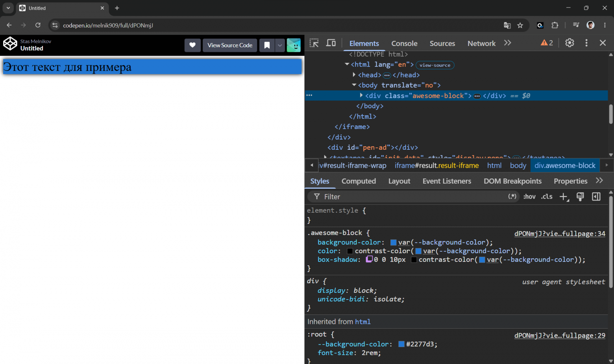Screen dimensions: 614x364
Task: Expand the div awesome-block node
Action: pyautogui.click(x=361, y=96)
